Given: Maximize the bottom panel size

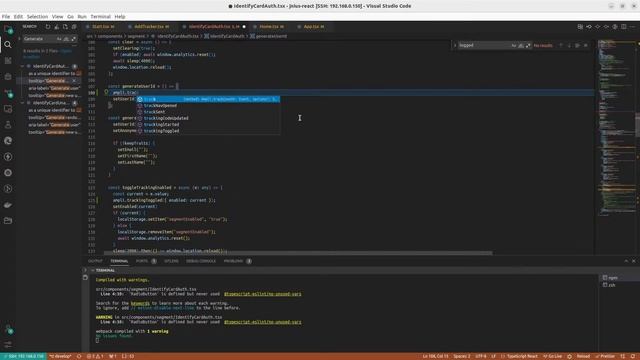Looking at the screenshot, I should (x=626, y=261).
